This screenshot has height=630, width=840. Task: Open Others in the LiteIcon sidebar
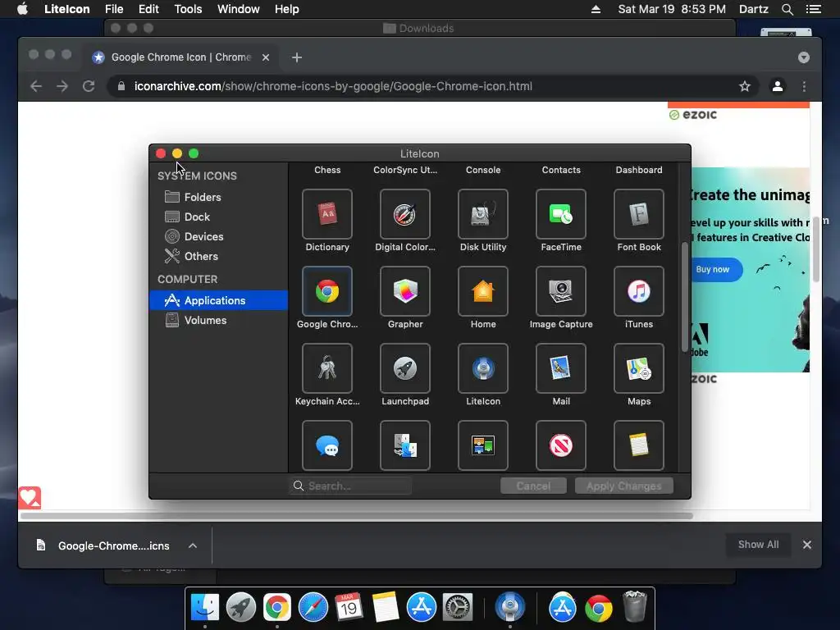[218, 256]
